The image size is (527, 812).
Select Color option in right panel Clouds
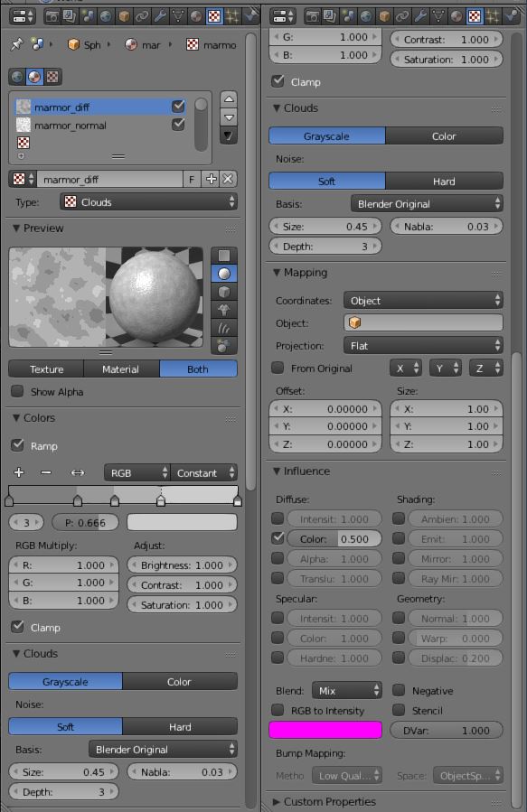(x=444, y=136)
